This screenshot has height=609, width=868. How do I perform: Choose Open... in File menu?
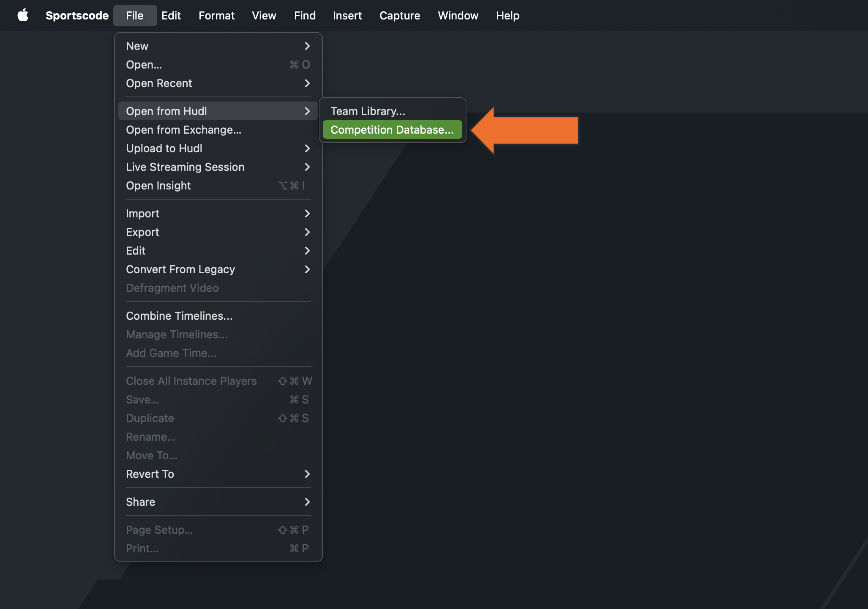(144, 65)
